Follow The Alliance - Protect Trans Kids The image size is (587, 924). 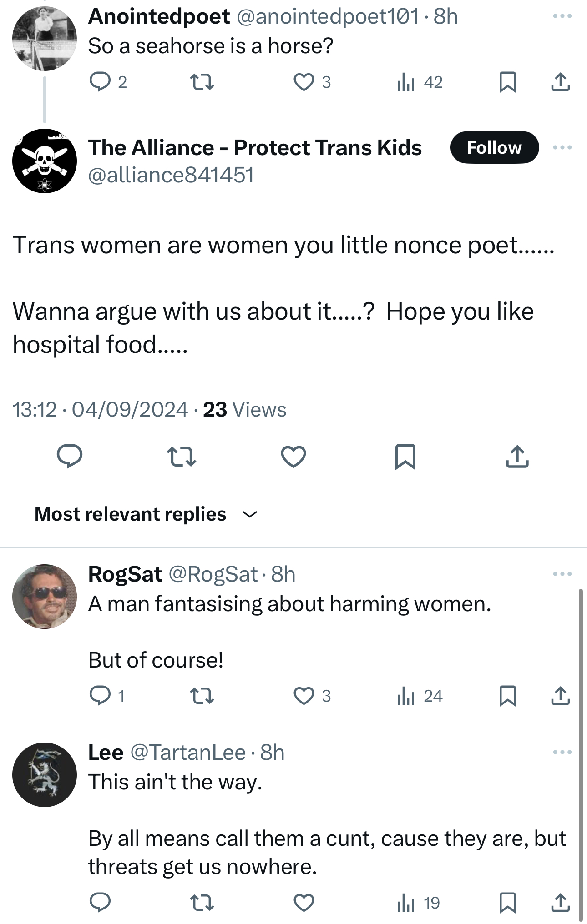[494, 147]
